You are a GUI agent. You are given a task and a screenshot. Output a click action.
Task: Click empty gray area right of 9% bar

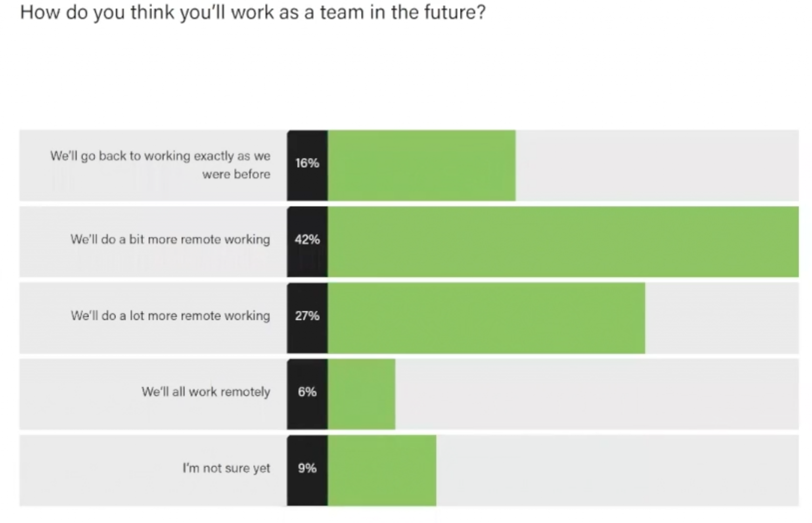point(617,471)
